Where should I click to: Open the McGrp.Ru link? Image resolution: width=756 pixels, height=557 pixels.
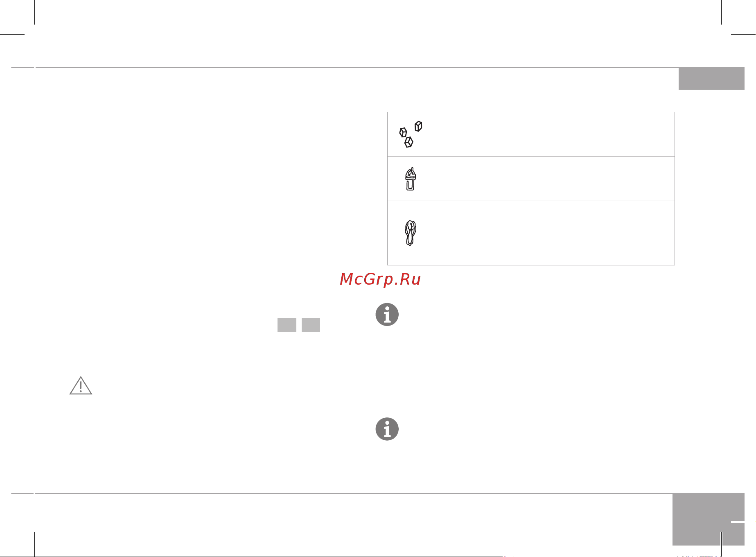click(380, 279)
